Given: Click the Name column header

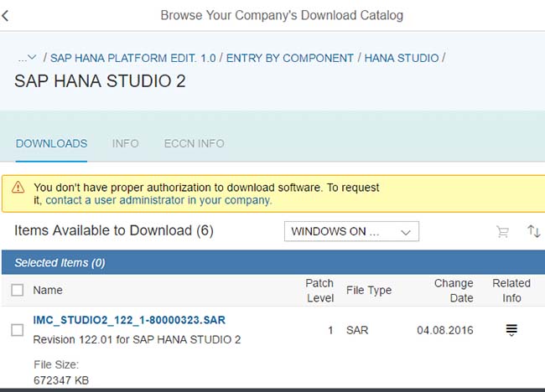Looking at the screenshot, I should click(48, 290).
